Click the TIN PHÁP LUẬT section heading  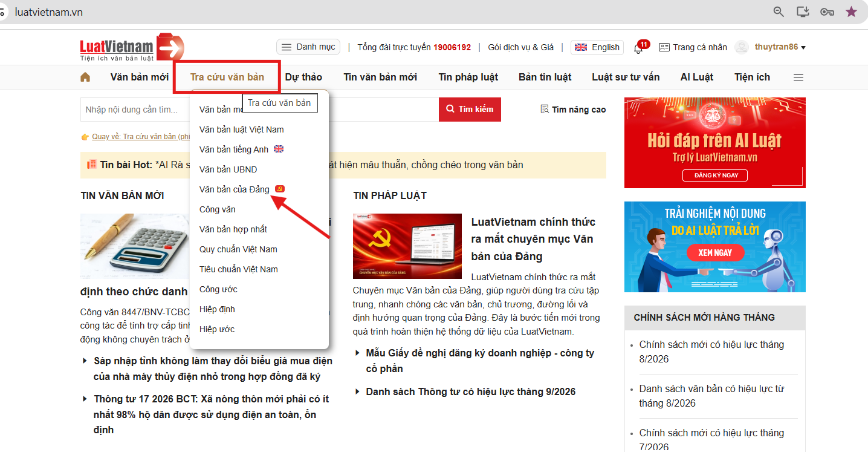390,195
